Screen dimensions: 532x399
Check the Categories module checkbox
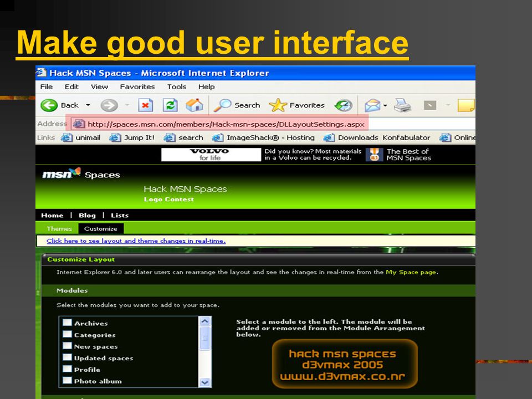pyautogui.click(x=67, y=334)
